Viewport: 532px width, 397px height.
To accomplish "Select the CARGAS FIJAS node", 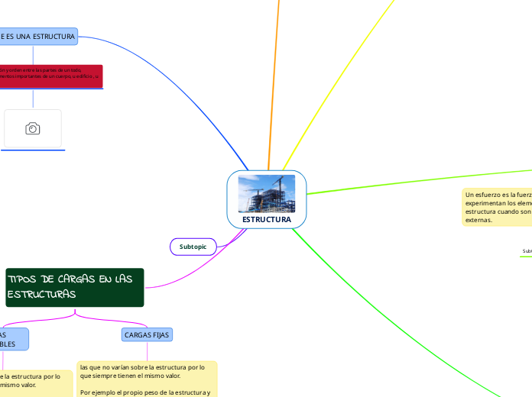I will pyautogui.click(x=147, y=334).
